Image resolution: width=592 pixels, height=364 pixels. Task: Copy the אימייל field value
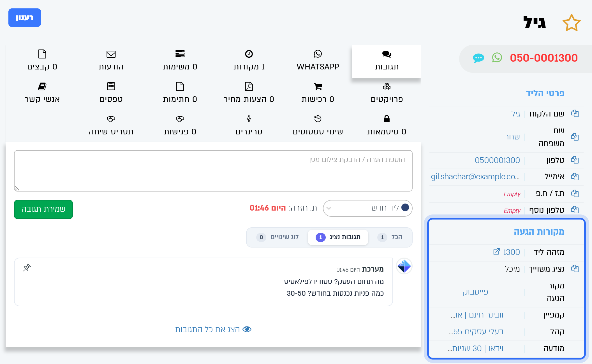(575, 177)
